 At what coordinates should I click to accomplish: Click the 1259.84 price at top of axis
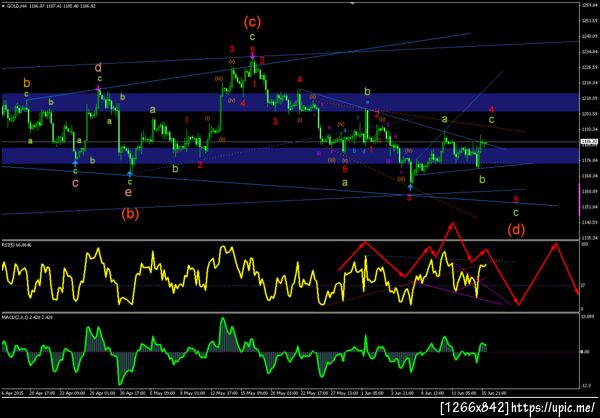pyautogui.click(x=589, y=5)
